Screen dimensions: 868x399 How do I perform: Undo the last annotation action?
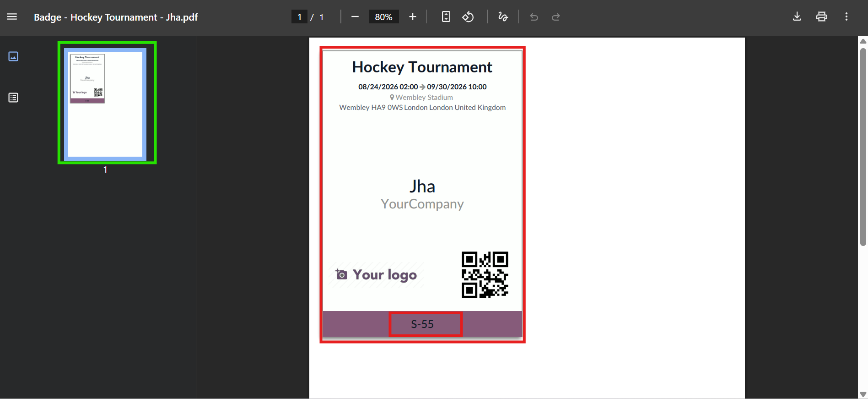coord(534,17)
